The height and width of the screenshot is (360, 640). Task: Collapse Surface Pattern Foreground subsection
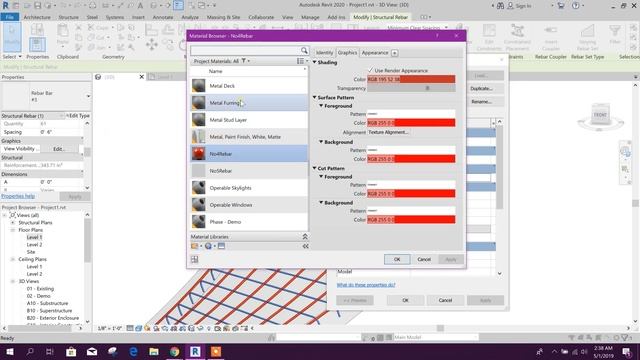(x=321, y=105)
